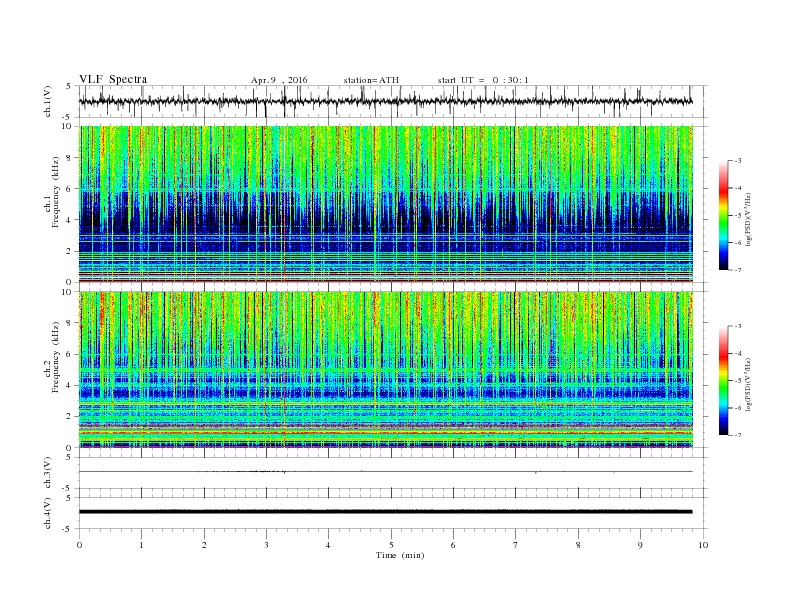792x612 pixels.
Task: Click the time axis tick label '0'
Action: coord(79,545)
